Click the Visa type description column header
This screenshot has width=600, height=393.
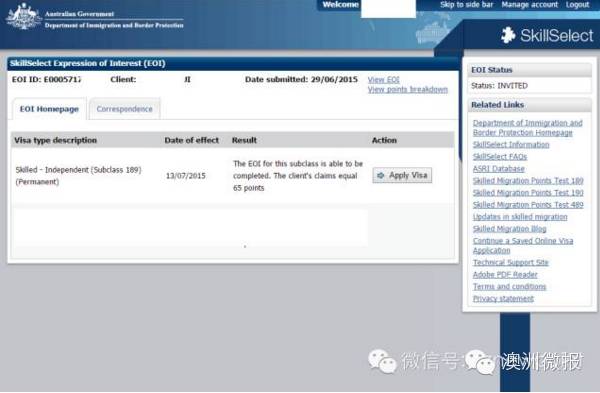55,140
